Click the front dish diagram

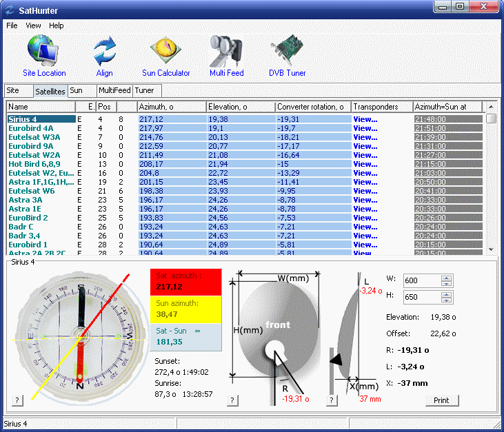point(276,337)
